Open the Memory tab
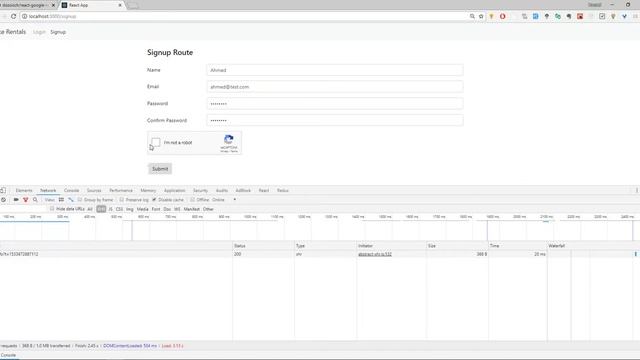Image resolution: width=640 pixels, height=360 pixels. pyautogui.click(x=148, y=190)
